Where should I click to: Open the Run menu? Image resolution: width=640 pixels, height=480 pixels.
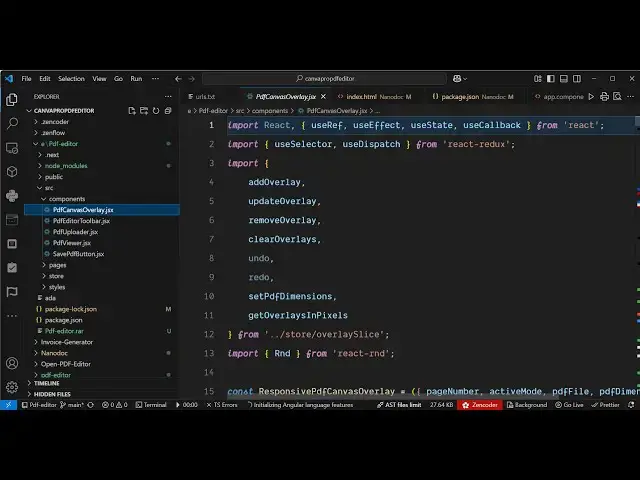coord(136,79)
